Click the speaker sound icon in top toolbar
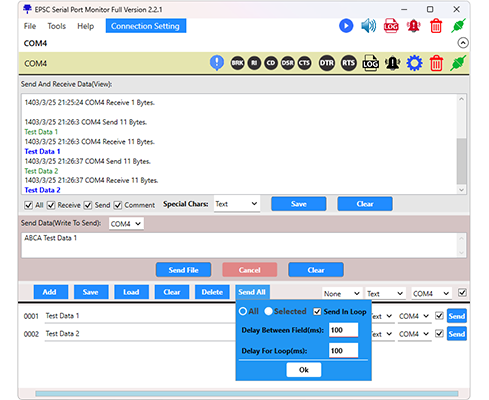Viewport: 489px width, 400px height. 368,26
